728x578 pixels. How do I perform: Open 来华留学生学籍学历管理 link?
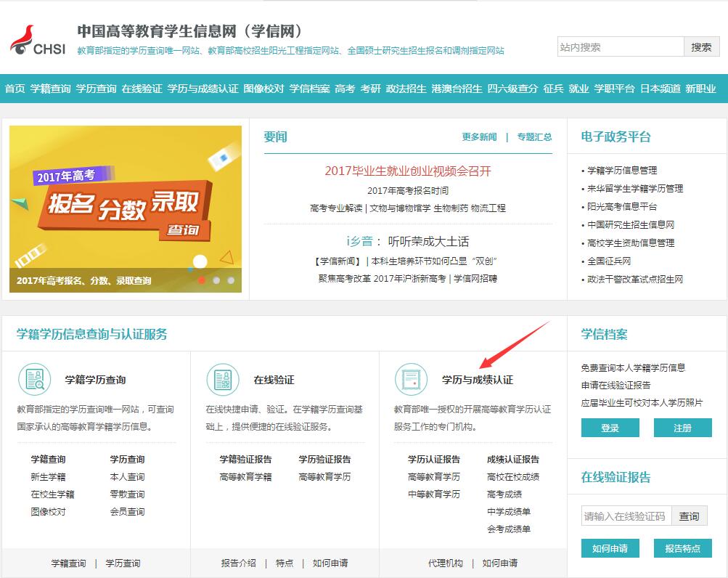[635, 188]
